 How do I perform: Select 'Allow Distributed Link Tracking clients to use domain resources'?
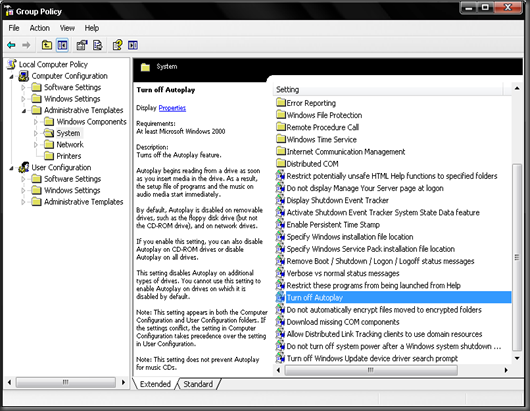[384, 334]
